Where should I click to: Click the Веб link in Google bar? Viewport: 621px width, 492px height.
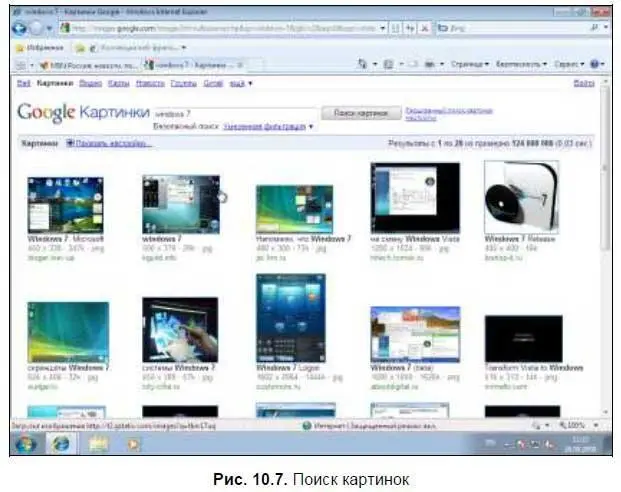[24, 83]
